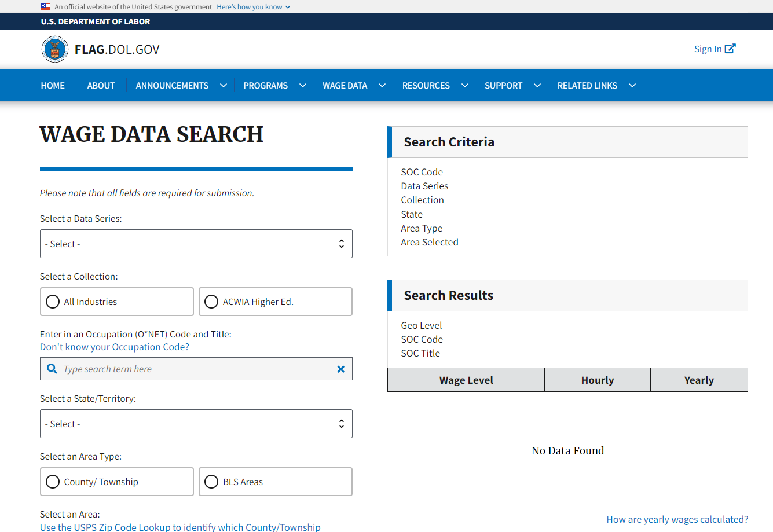The height and width of the screenshot is (532, 773).
Task: Click the Yearly column header
Action: coord(699,380)
